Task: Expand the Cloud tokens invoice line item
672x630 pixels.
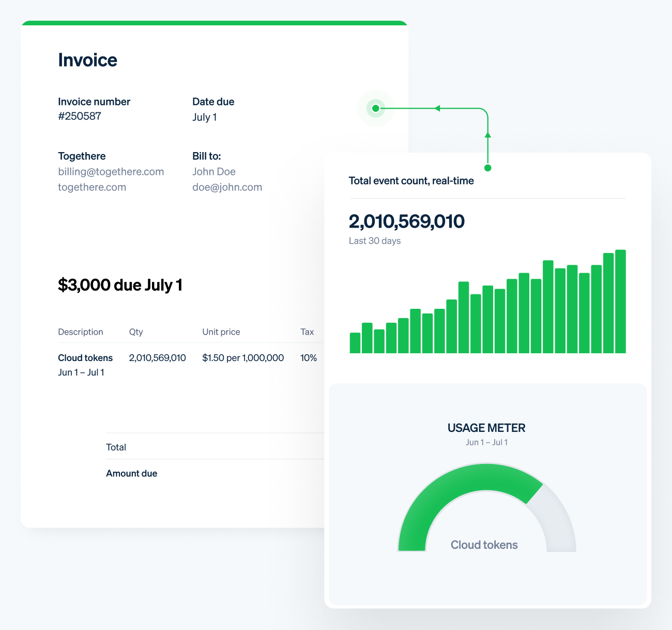Action: 85,357
